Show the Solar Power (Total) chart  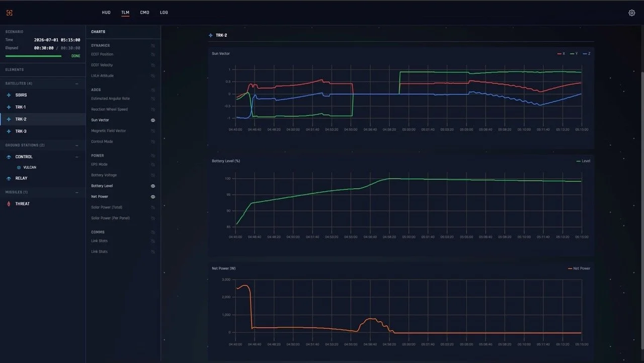point(153,207)
